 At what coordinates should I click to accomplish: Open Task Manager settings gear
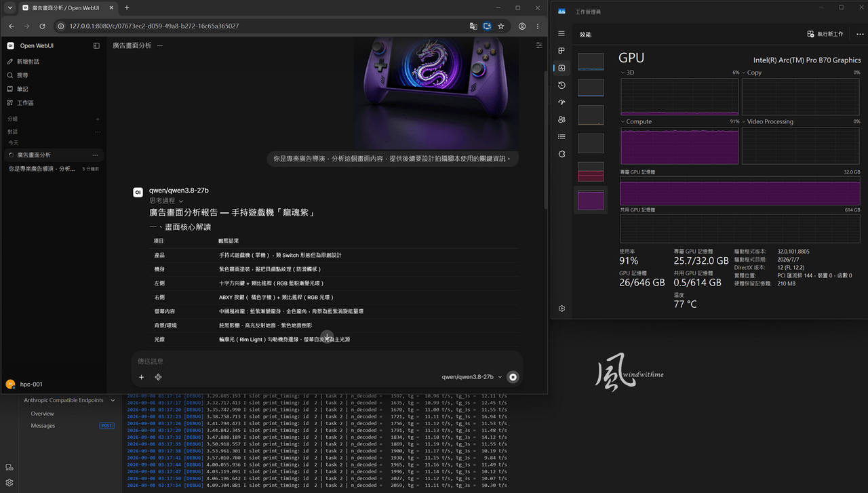pyautogui.click(x=561, y=309)
